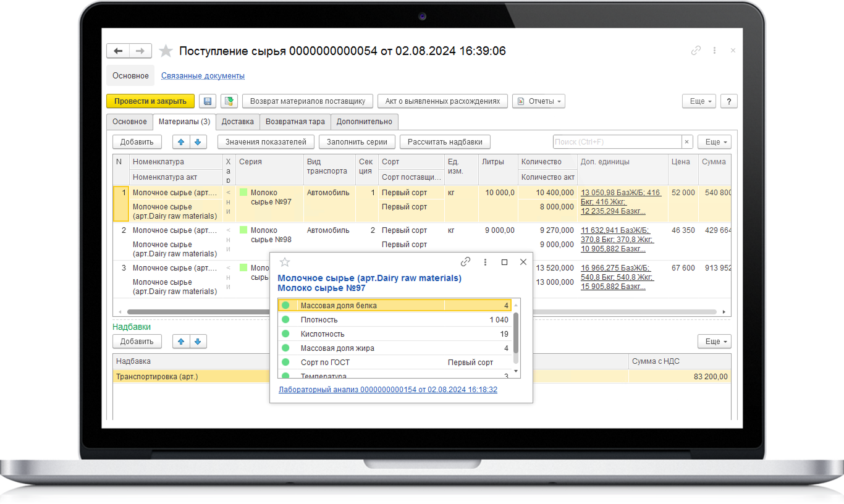Image resolution: width=844 pixels, height=504 pixels.
Task: Click the popup list vertical scrollbar
Action: (x=517, y=332)
